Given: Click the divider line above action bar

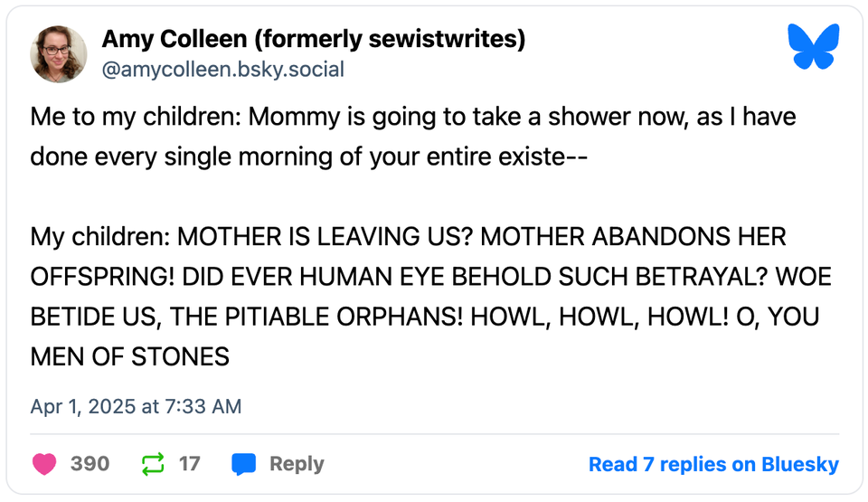Looking at the screenshot, I should 435,434.
